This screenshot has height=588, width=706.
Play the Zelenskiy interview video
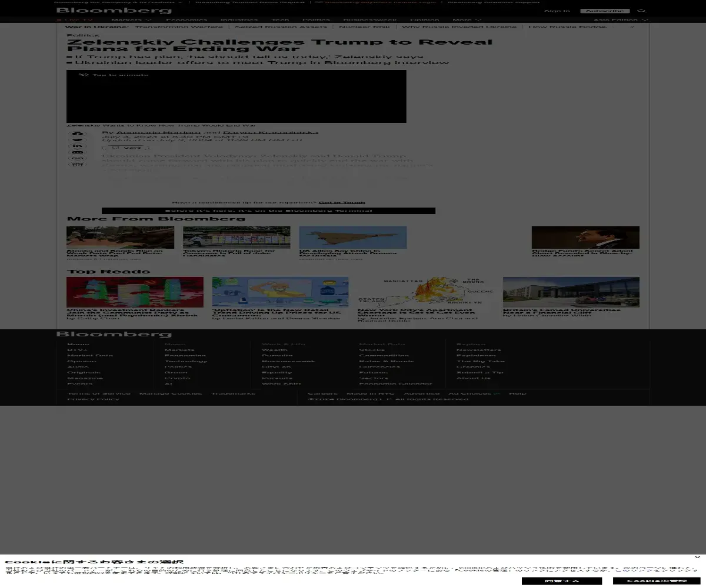236,96
